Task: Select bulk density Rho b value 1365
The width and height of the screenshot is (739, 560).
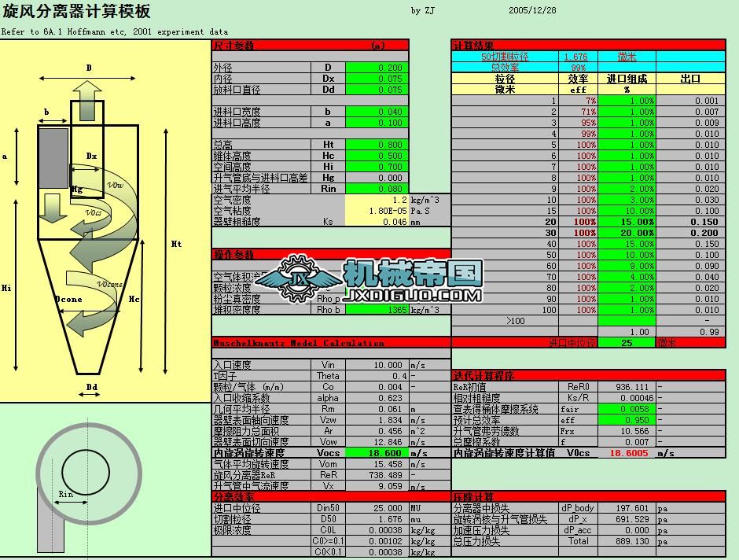Action: pos(377,310)
